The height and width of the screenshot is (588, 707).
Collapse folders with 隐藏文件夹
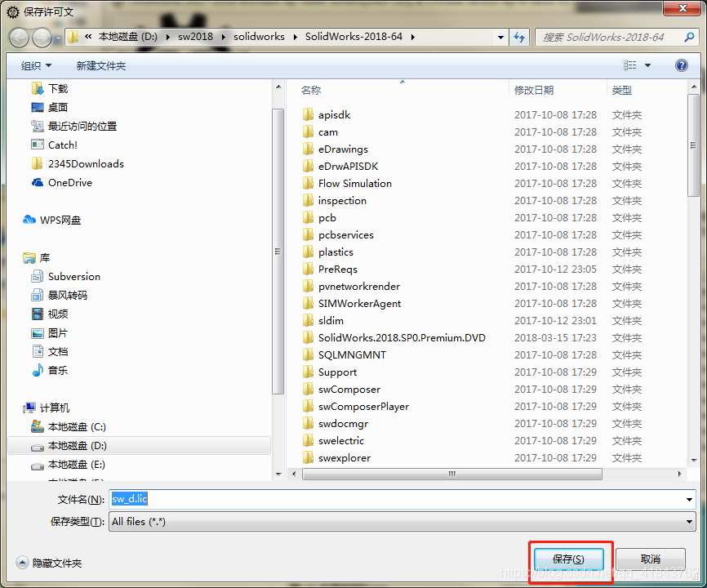click(49, 563)
